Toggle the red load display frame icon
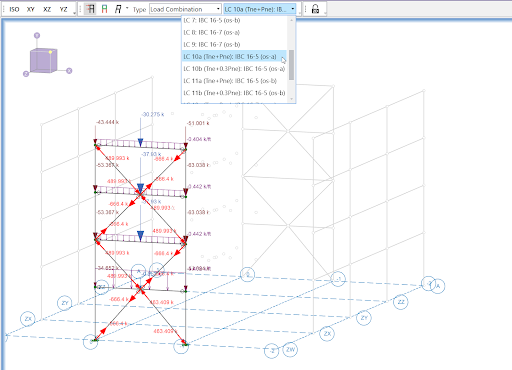 90,9
